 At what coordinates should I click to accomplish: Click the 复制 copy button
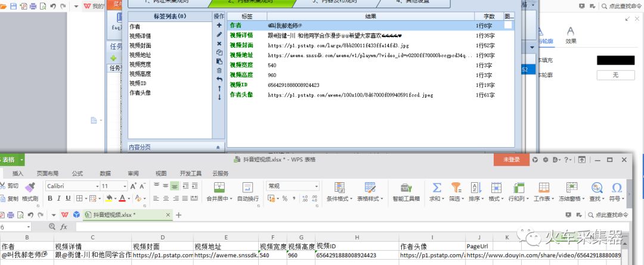pyautogui.click(x=10, y=198)
